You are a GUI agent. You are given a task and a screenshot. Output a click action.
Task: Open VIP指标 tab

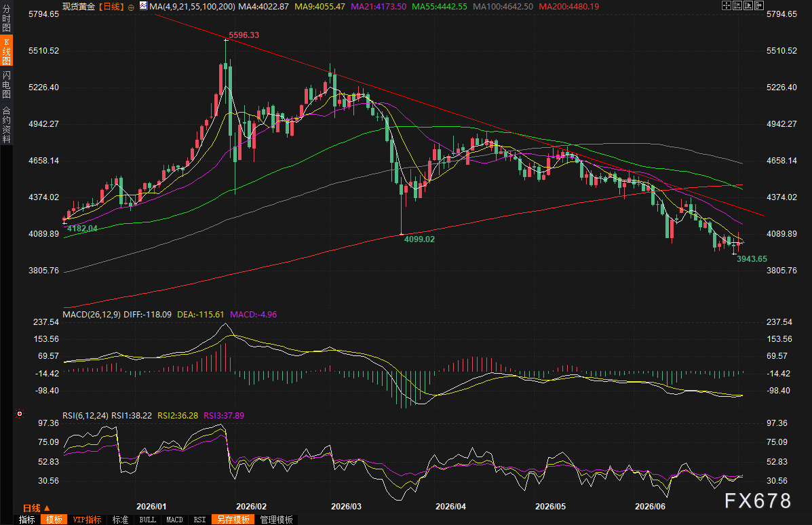(x=87, y=520)
